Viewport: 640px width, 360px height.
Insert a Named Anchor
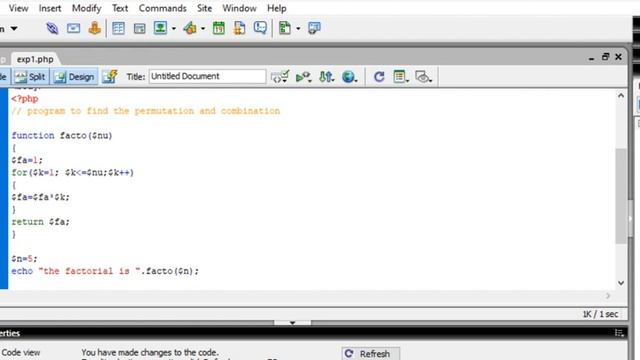[95, 28]
